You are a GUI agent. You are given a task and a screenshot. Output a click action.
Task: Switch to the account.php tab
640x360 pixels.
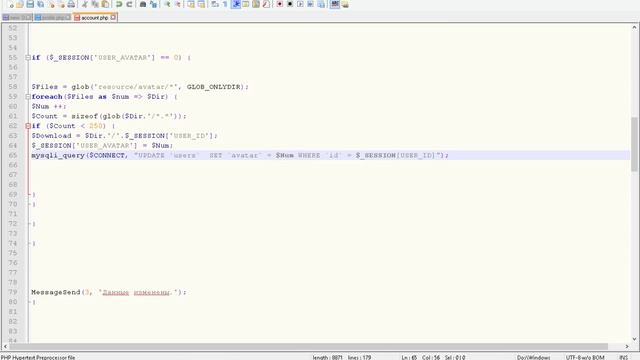(x=94, y=18)
